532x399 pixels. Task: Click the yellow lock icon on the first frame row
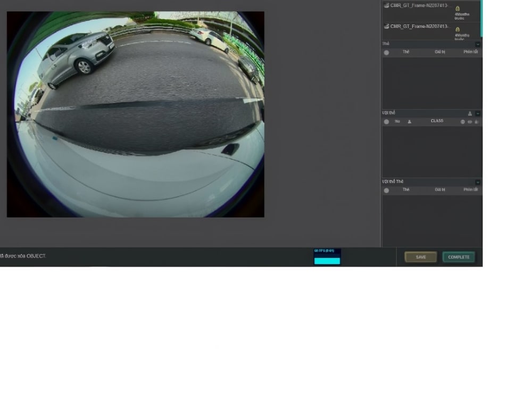pyautogui.click(x=458, y=9)
